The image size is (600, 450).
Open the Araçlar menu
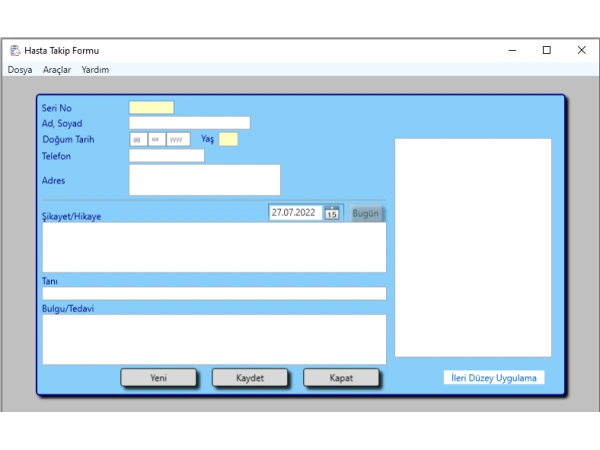[57, 70]
